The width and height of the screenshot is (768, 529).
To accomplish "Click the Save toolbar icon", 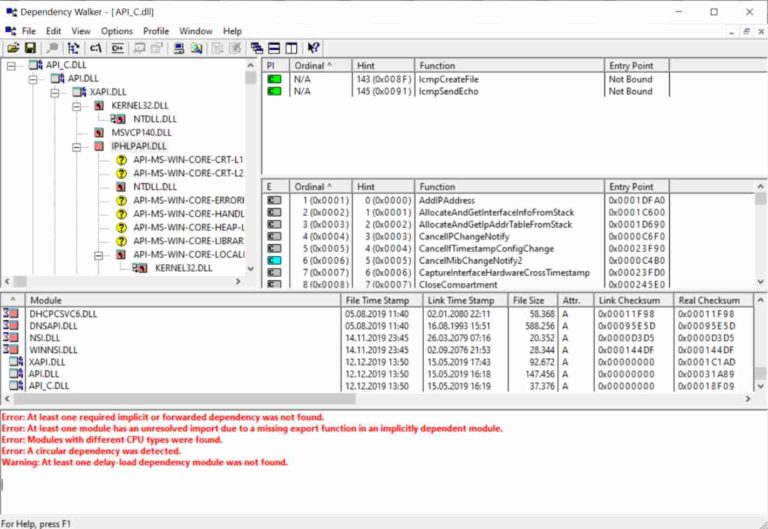I will pos(30,48).
